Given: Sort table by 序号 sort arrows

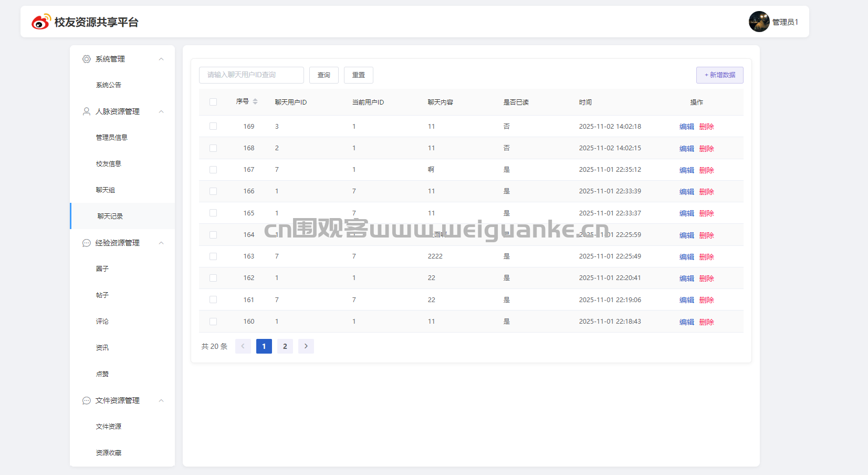Looking at the screenshot, I should coord(255,101).
